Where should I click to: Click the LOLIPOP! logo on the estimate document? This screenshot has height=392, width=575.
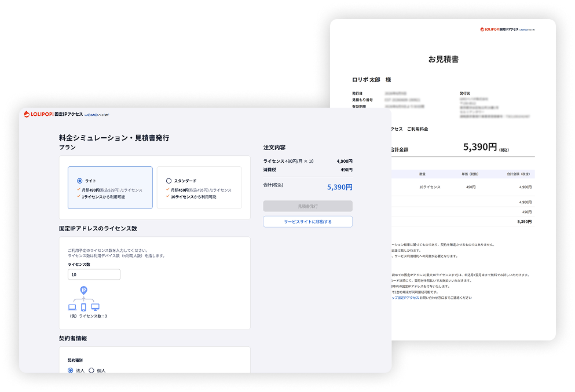pyautogui.click(x=507, y=30)
